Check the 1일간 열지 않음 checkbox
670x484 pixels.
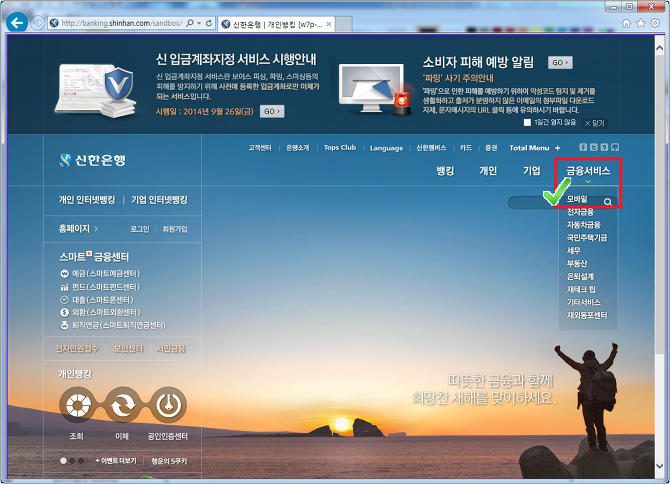pyautogui.click(x=527, y=123)
